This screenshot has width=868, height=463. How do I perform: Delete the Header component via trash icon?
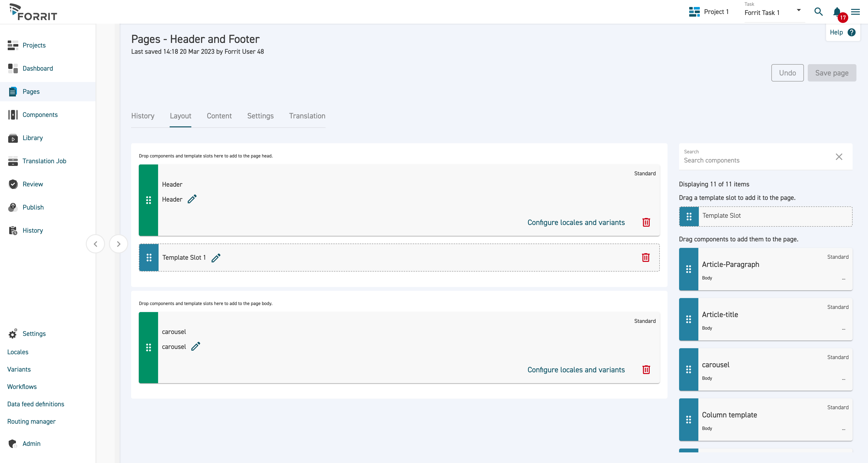[x=646, y=223]
